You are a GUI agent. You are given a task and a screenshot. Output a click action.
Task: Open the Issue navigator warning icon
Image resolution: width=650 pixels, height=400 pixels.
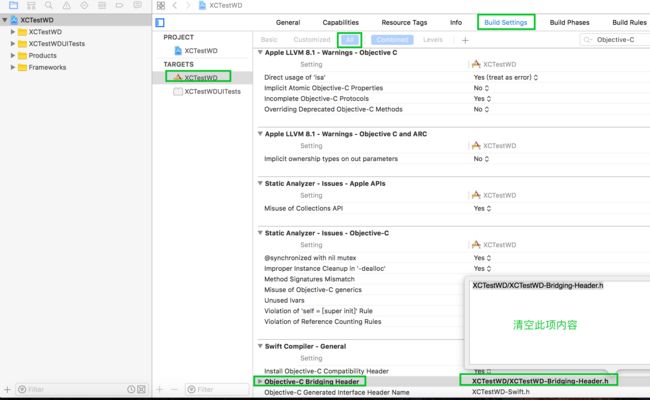pyautogui.click(x=66, y=5)
